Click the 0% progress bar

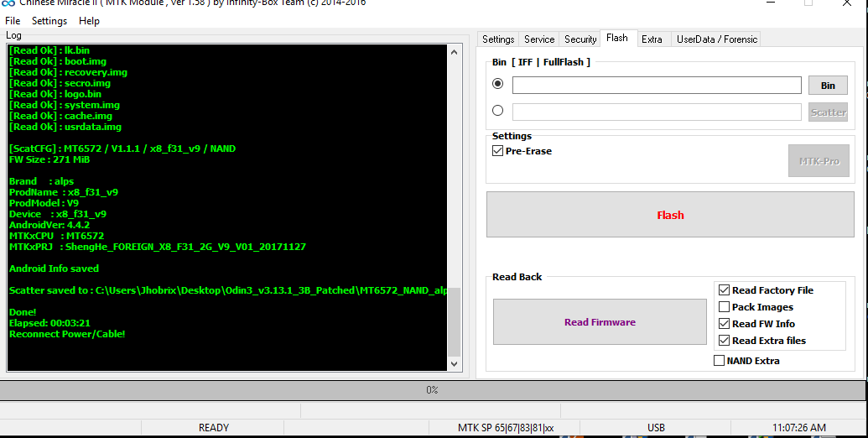[432, 390]
